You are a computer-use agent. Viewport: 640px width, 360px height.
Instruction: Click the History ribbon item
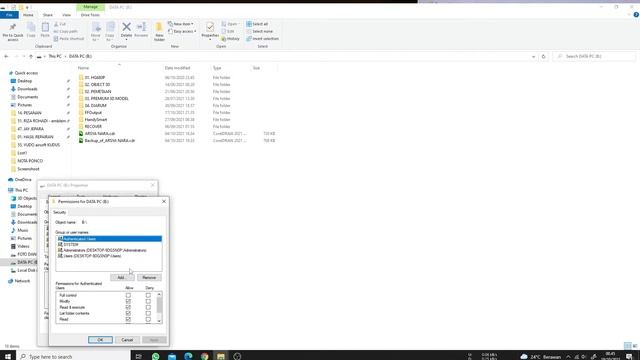click(231, 39)
